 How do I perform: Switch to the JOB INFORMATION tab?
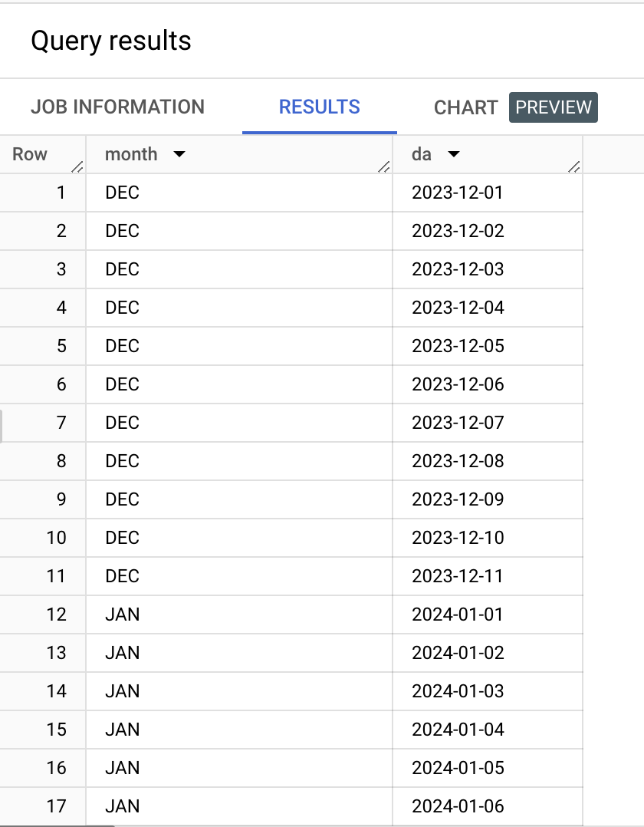tap(117, 107)
